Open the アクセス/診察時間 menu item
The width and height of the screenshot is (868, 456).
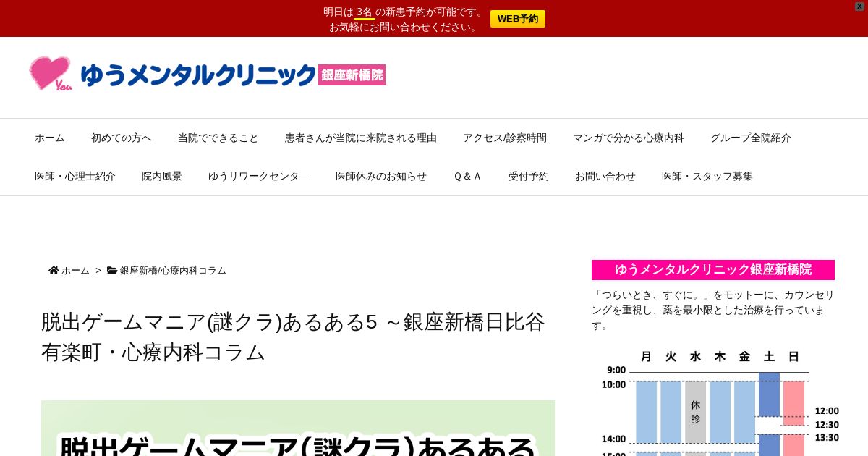[505, 138]
